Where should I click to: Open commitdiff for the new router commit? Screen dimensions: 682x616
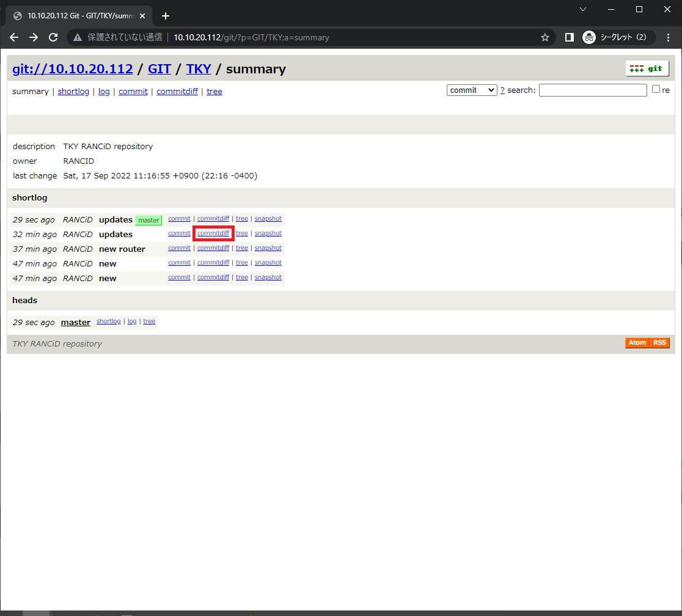(x=213, y=248)
